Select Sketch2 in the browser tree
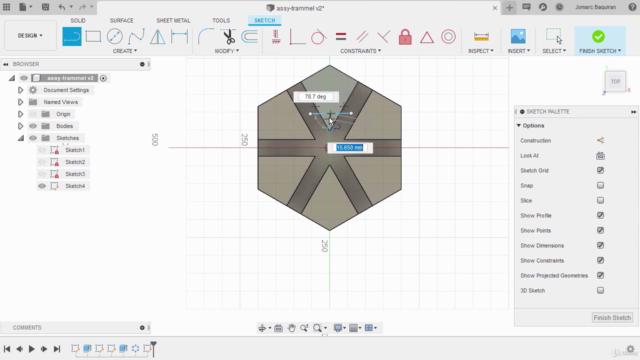640x360 pixels. tap(75, 162)
